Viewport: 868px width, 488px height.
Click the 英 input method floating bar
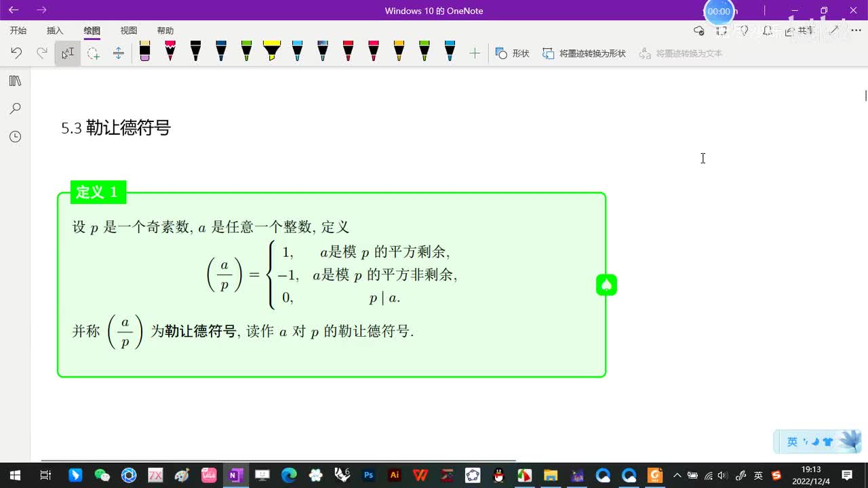[x=817, y=441]
